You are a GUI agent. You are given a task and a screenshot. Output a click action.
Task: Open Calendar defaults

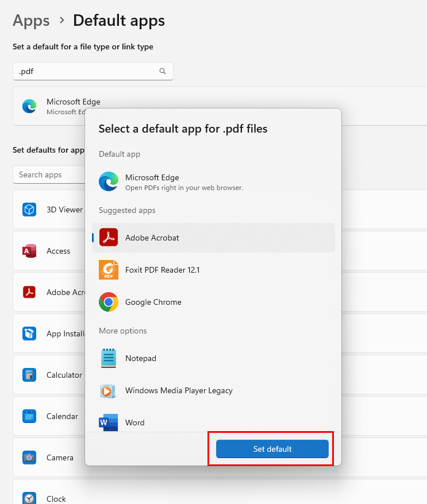point(49,416)
